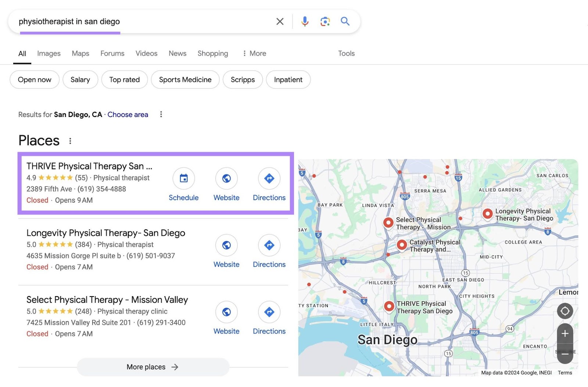The height and width of the screenshot is (387, 588).
Task: Click 'Opens 9 AM' hours text for THRIVE
Action: click(x=74, y=200)
